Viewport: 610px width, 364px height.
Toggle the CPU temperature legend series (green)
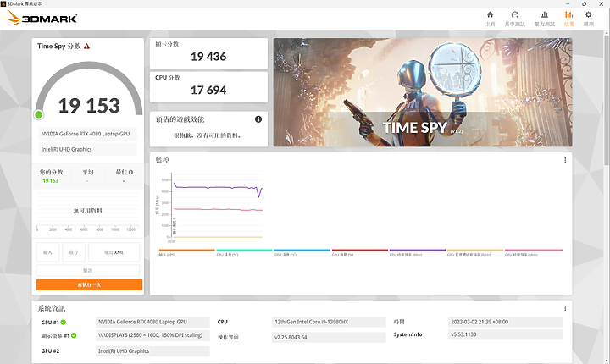244,253
